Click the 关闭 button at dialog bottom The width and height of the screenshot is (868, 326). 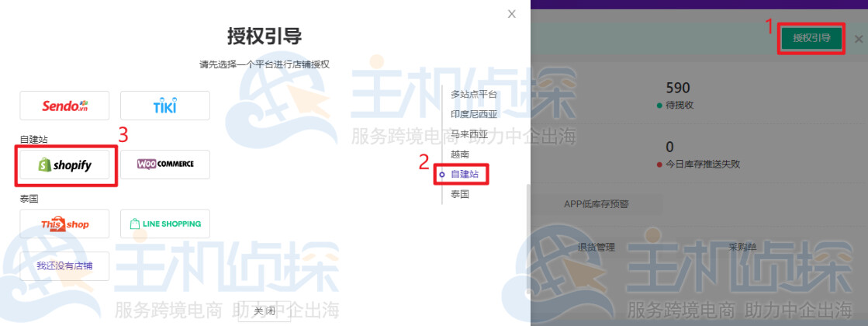coord(264,311)
